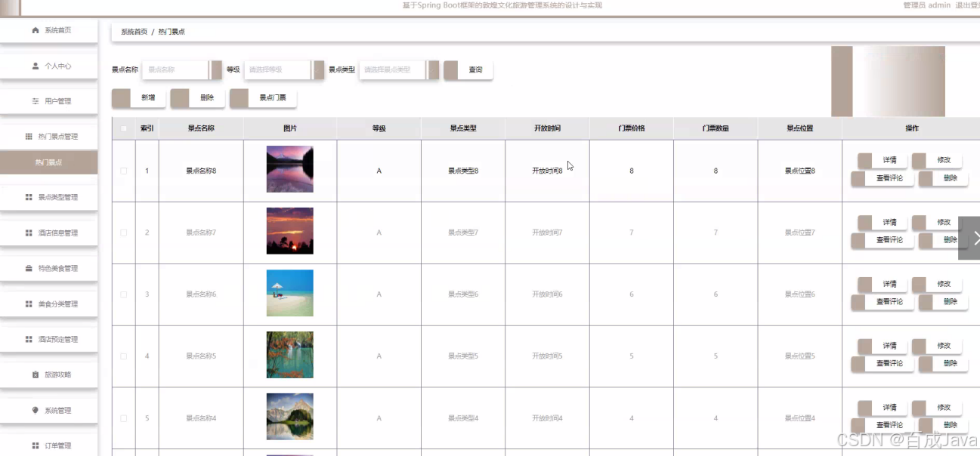The image size is (980, 456).
Task: Open the mountain lake image of 景点名称4
Action: 289,417
